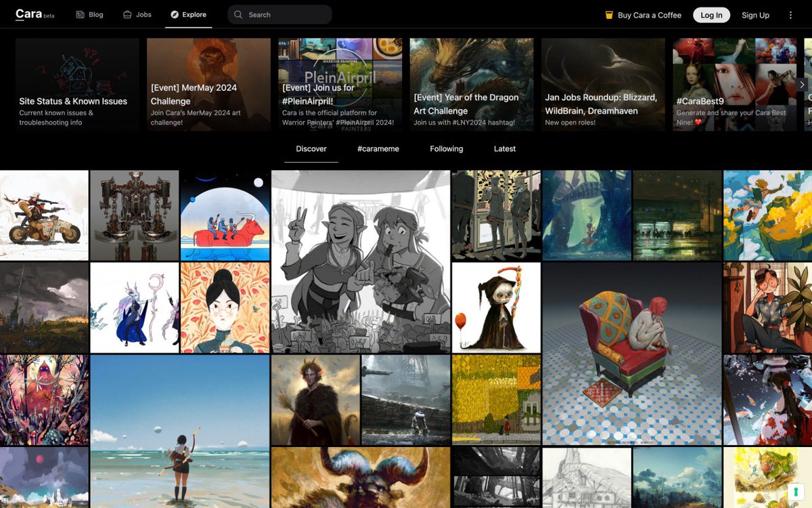Image resolution: width=812 pixels, height=508 pixels.
Task: Open the night green-lit street painting
Action: [677, 215]
